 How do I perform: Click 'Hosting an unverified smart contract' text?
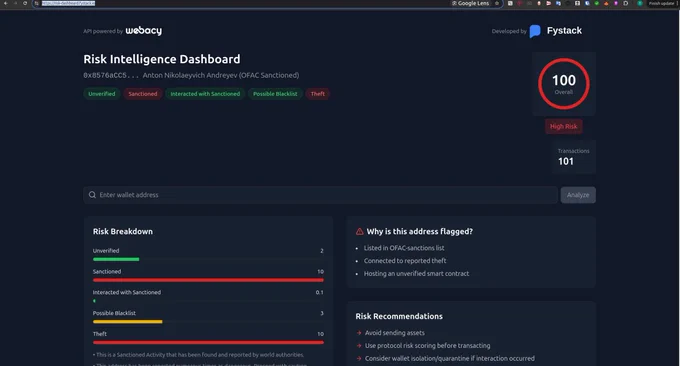point(416,274)
